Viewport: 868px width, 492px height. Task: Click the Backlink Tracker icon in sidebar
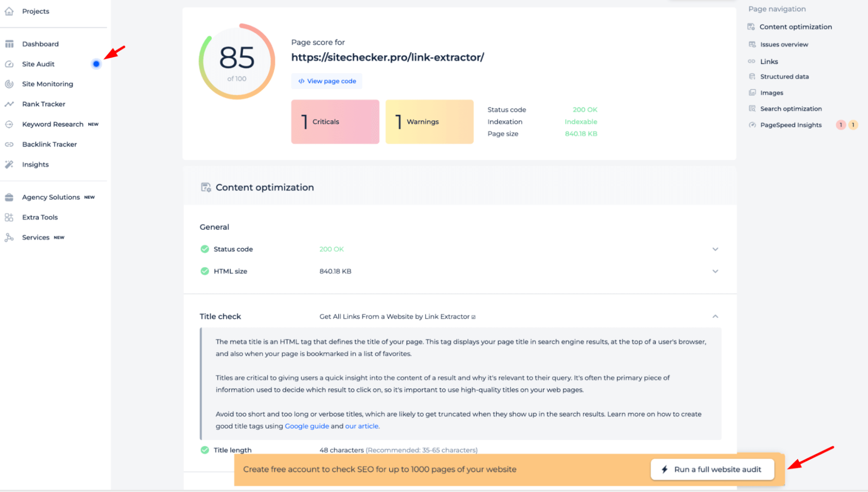(10, 144)
